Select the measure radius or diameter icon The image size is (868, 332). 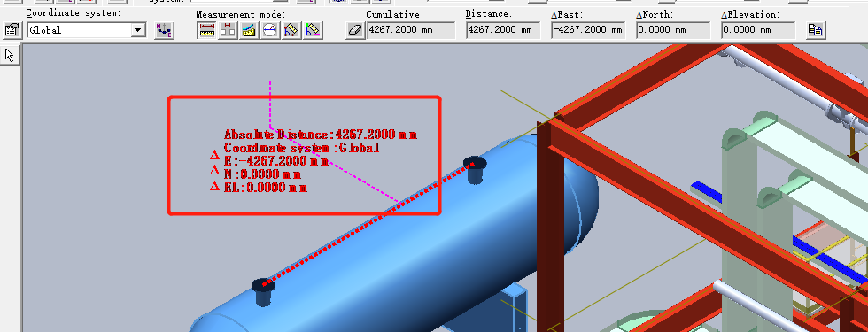point(270,30)
